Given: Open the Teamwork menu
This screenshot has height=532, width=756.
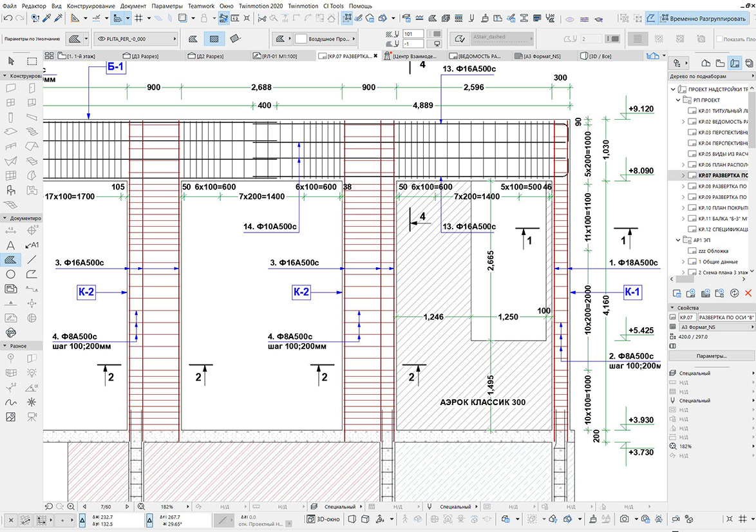Looking at the screenshot, I should [201, 6].
